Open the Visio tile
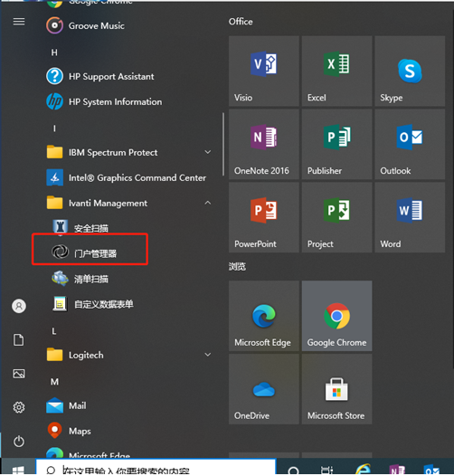 [264, 71]
